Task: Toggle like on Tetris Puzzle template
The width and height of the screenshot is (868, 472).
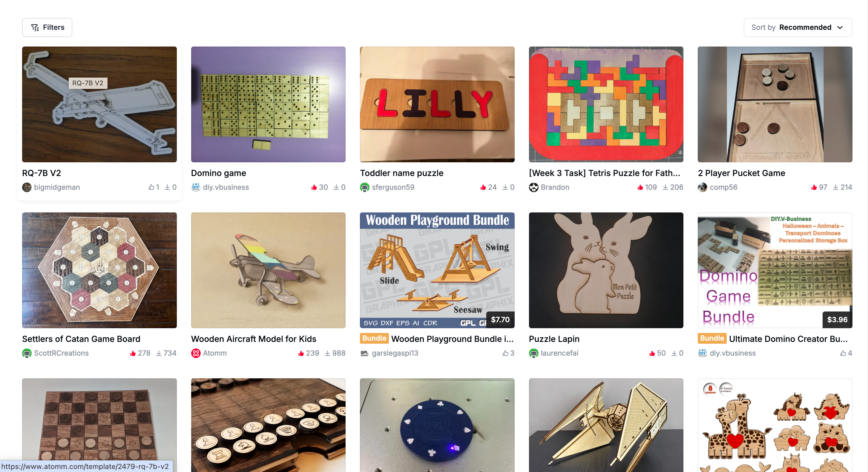Action: tap(640, 187)
